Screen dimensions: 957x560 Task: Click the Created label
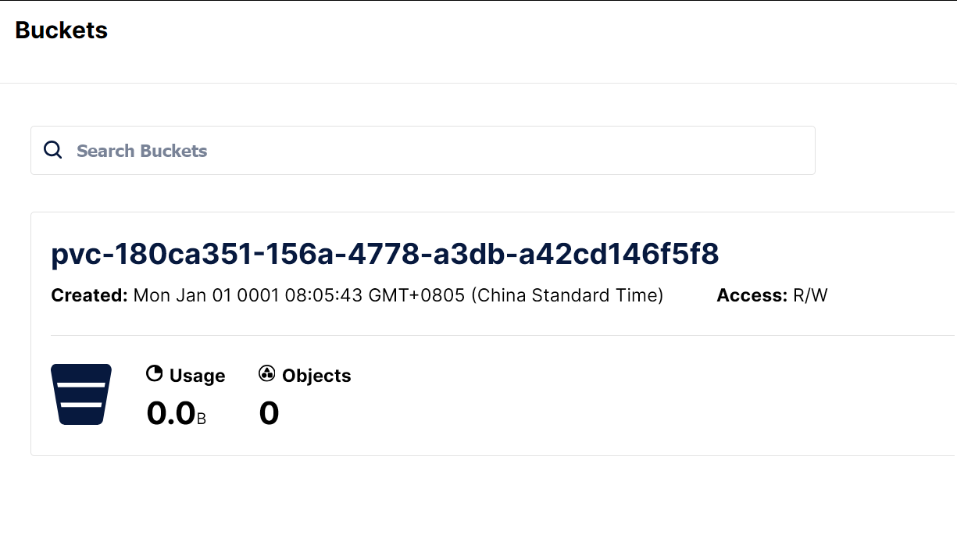pyautogui.click(x=89, y=295)
